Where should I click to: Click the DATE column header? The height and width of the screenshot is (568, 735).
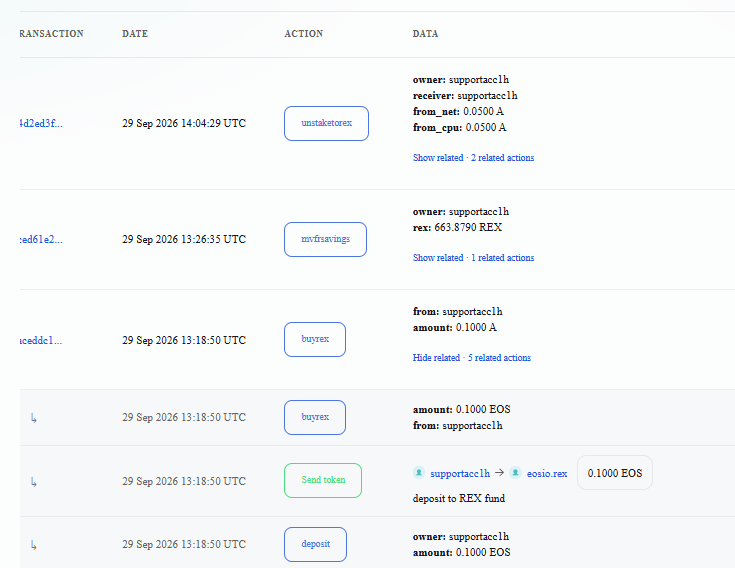[135, 34]
